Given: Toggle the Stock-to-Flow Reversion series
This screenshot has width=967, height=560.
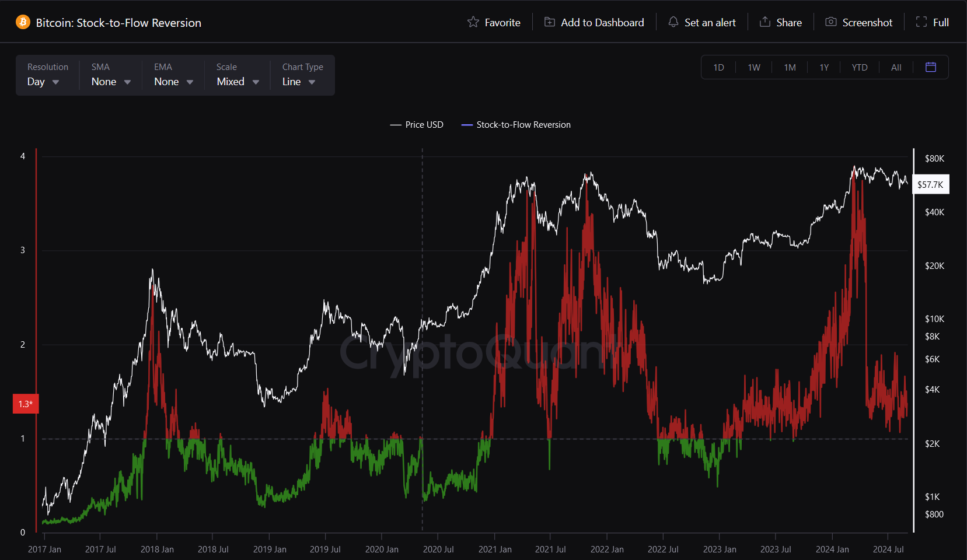Looking at the screenshot, I should pyautogui.click(x=515, y=124).
